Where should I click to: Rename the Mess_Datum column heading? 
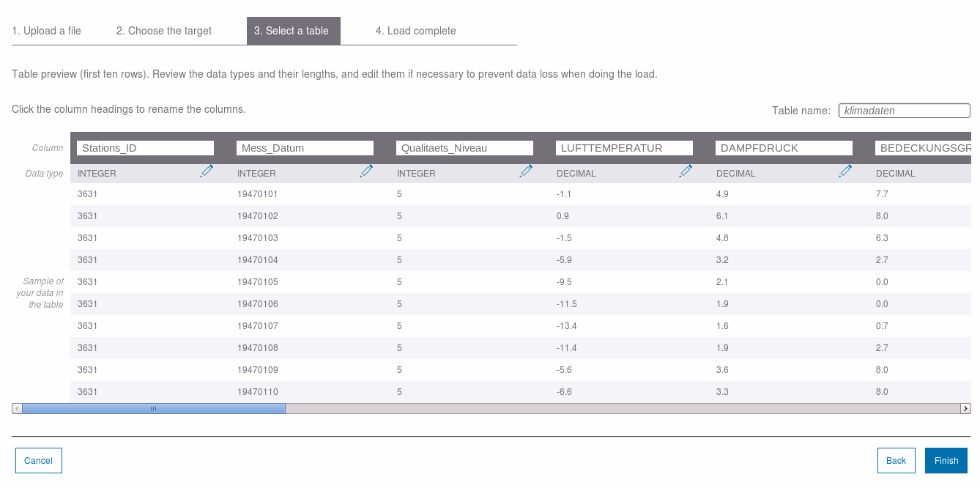pyautogui.click(x=305, y=148)
